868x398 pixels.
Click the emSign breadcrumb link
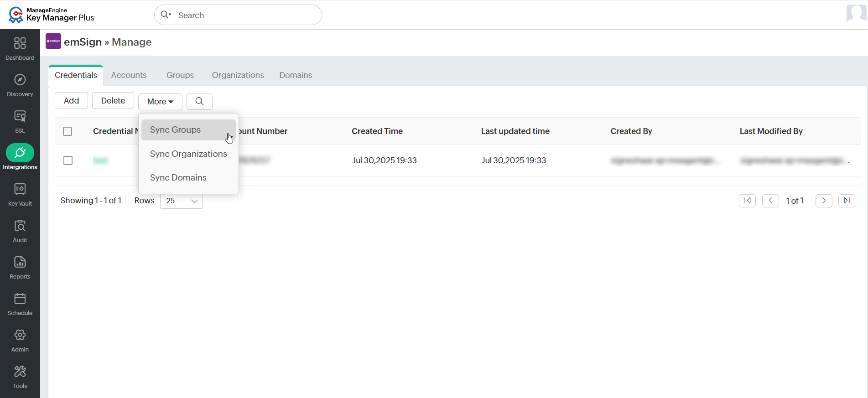coord(83,42)
